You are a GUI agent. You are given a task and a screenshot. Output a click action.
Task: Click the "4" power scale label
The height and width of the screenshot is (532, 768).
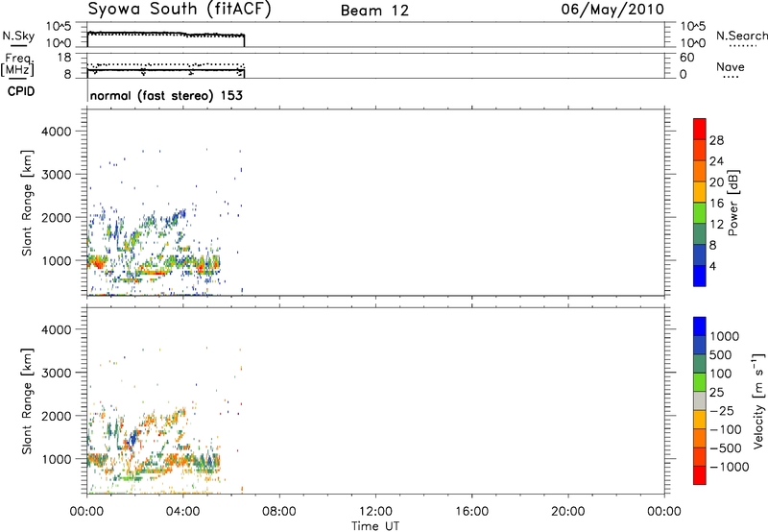click(x=712, y=266)
